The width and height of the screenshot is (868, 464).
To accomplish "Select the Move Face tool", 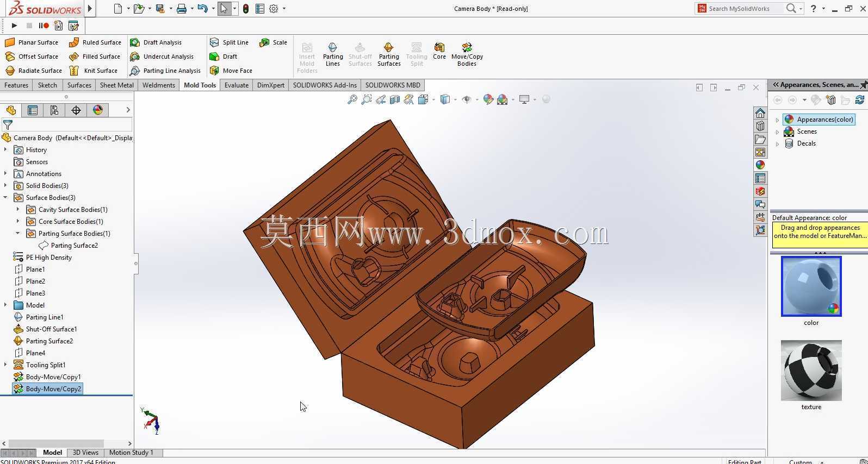I will point(231,71).
